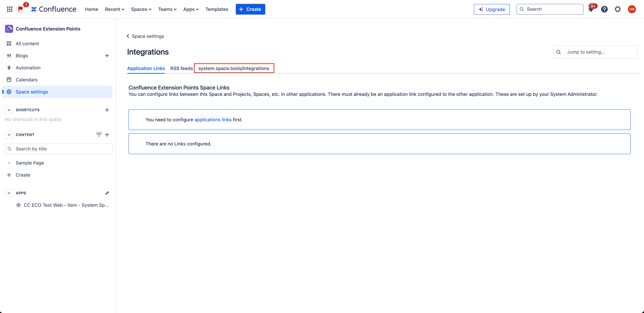This screenshot has width=644, height=313.
Task: Open Templates in top navigation
Action: point(217,9)
